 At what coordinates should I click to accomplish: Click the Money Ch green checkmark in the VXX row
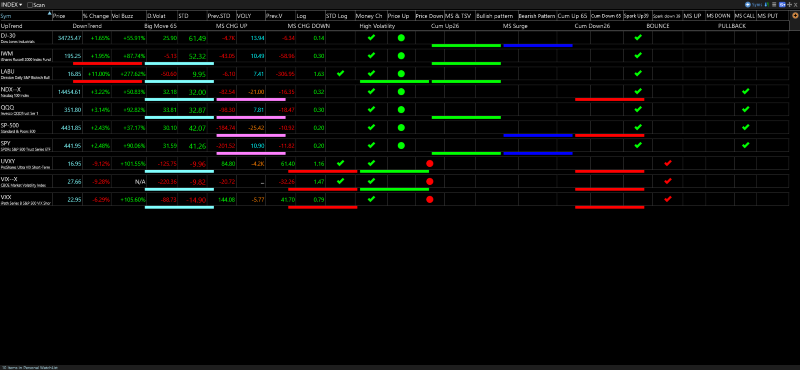[371, 199]
